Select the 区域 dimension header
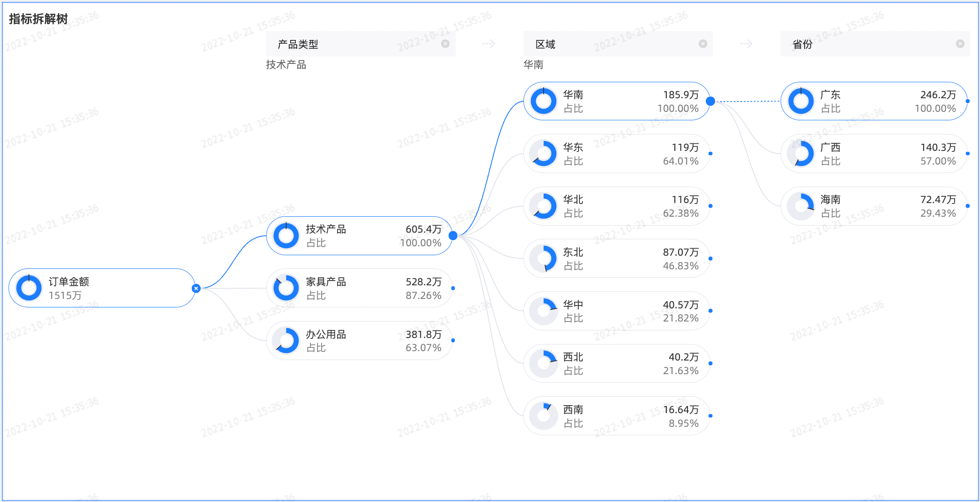This screenshot has width=980, height=502. [x=618, y=44]
